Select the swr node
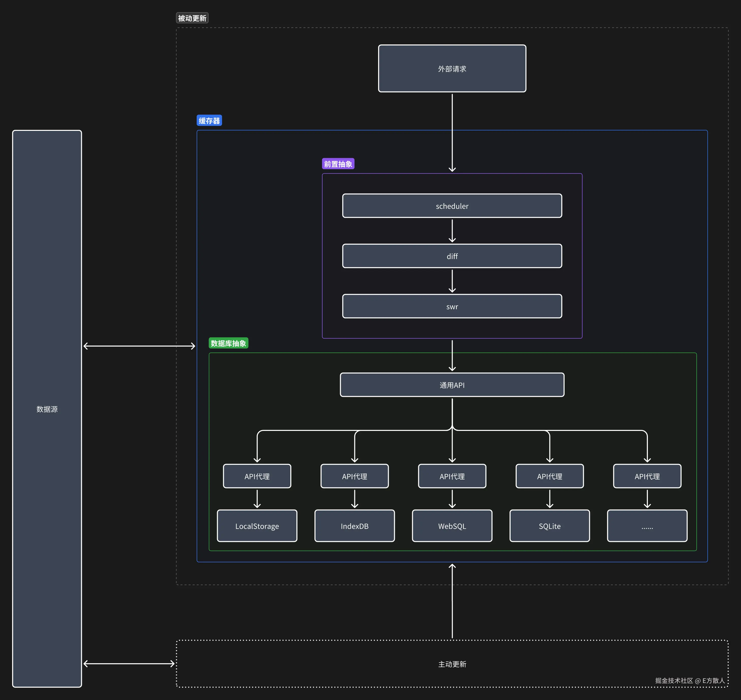 coord(452,307)
